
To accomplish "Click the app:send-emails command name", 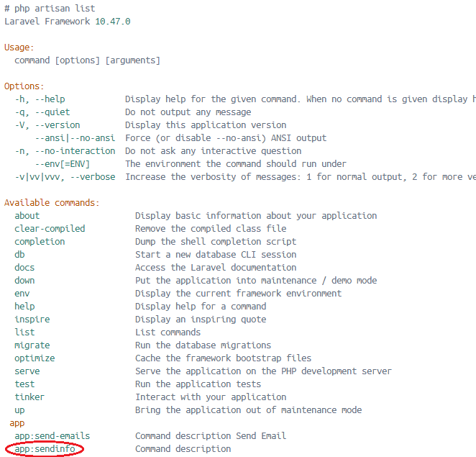I will (52, 436).
